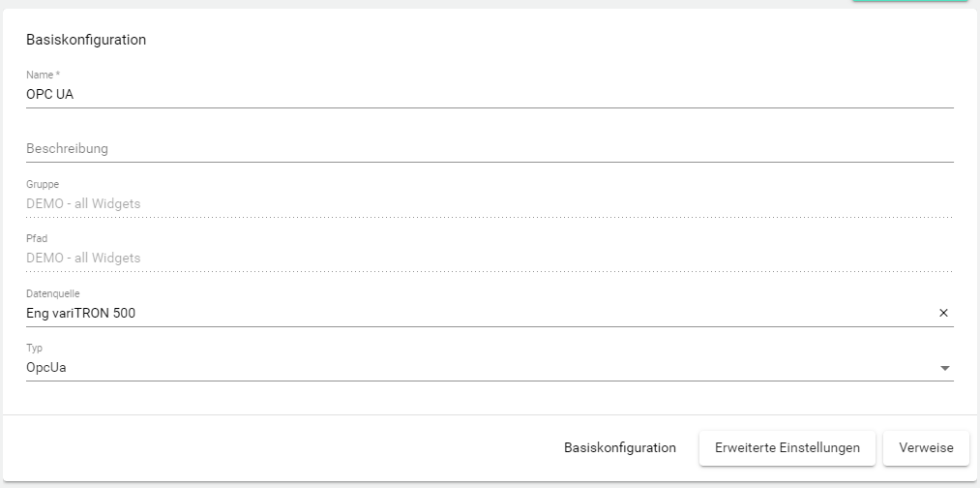
Task: Click the small Typ label
Action: [x=35, y=348]
